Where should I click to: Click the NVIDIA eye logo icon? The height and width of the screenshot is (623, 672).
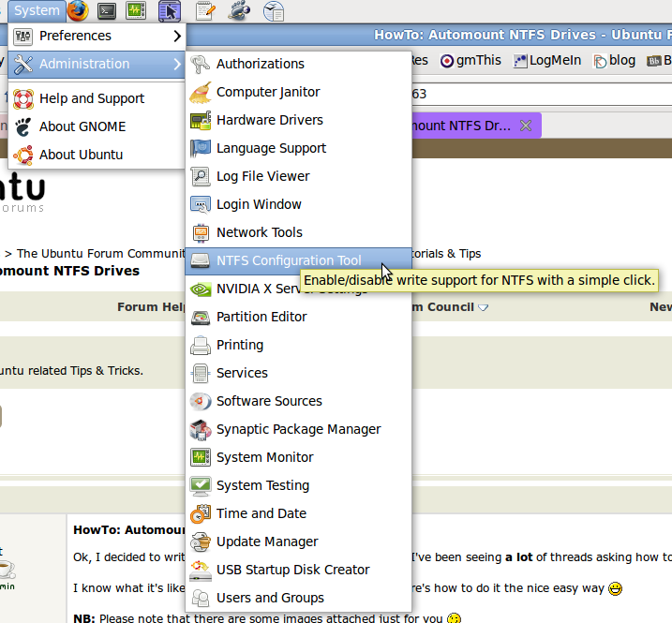(x=201, y=289)
